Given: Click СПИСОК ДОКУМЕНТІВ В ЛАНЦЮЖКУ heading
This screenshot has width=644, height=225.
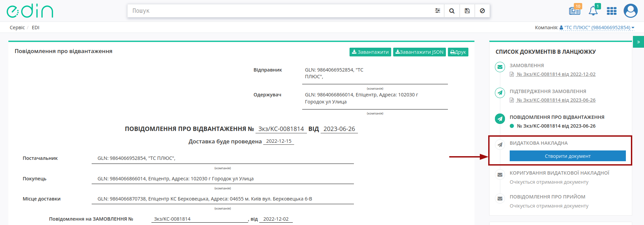Looking at the screenshot, I should click(546, 52).
